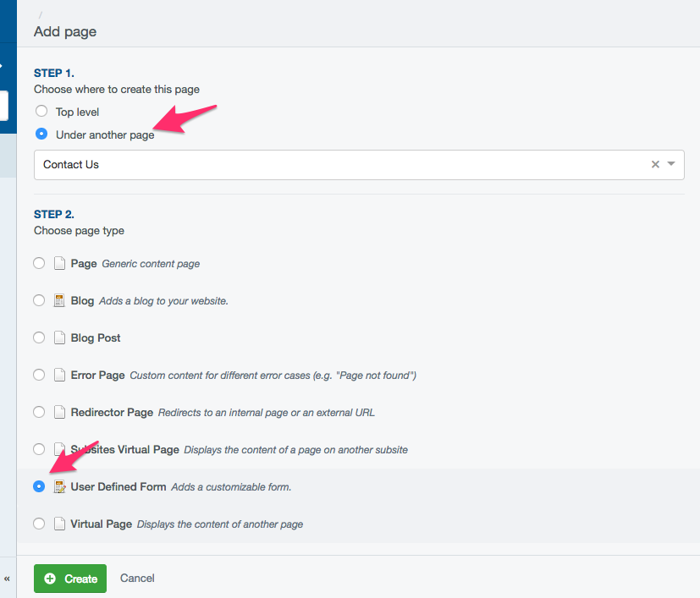The image size is (700, 598).
Task: Click the Page type document icon
Action: 59,264
